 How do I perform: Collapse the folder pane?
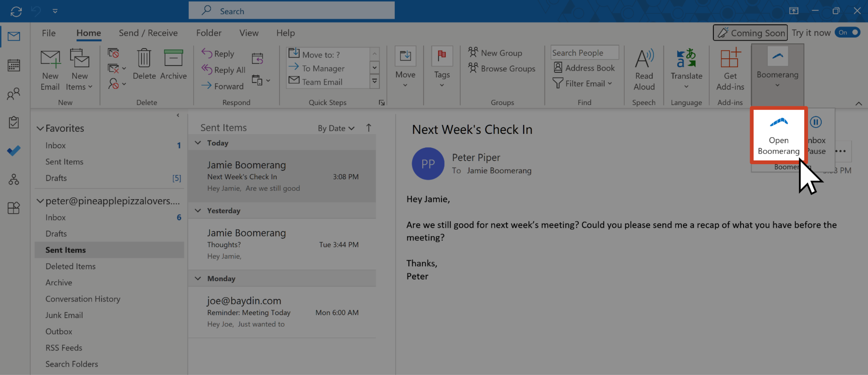[178, 115]
